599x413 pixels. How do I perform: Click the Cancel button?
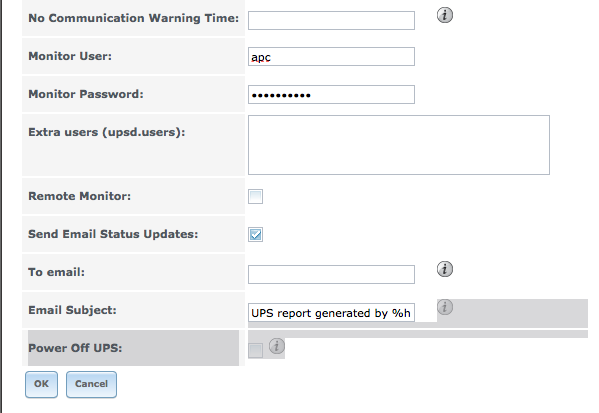pos(91,384)
